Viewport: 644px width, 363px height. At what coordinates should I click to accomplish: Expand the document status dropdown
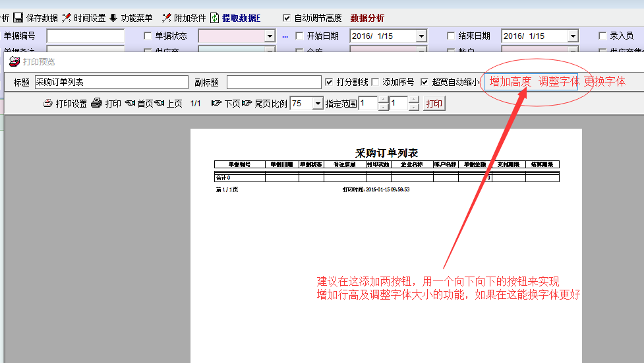click(270, 36)
